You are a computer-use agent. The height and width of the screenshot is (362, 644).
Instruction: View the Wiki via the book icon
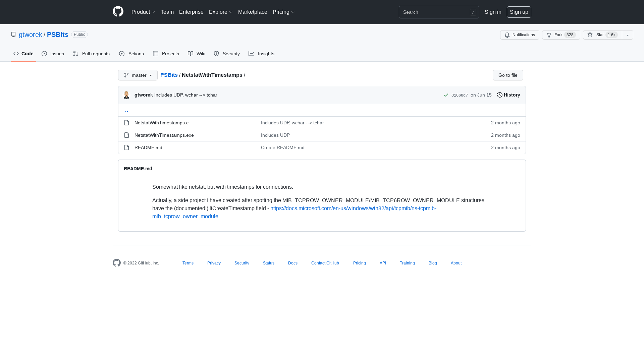click(x=190, y=54)
